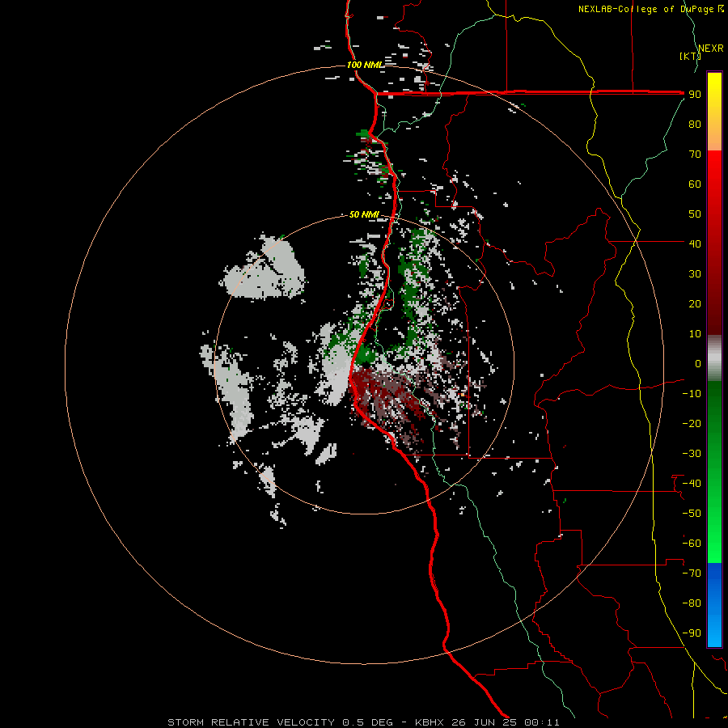Viewport: 728px width, 728px height.
Task: Click the -40 value on the velocity scale
Action: click(692, 484)
